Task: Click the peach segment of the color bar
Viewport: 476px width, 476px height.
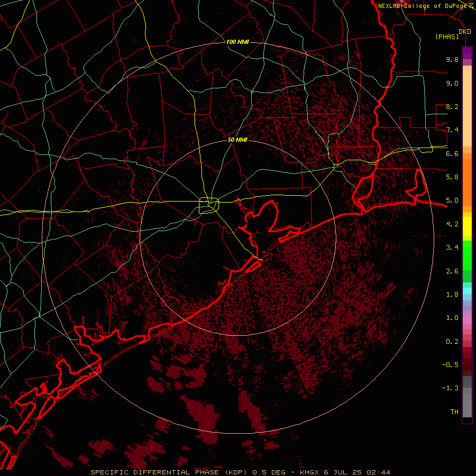Action: [467, 108]
